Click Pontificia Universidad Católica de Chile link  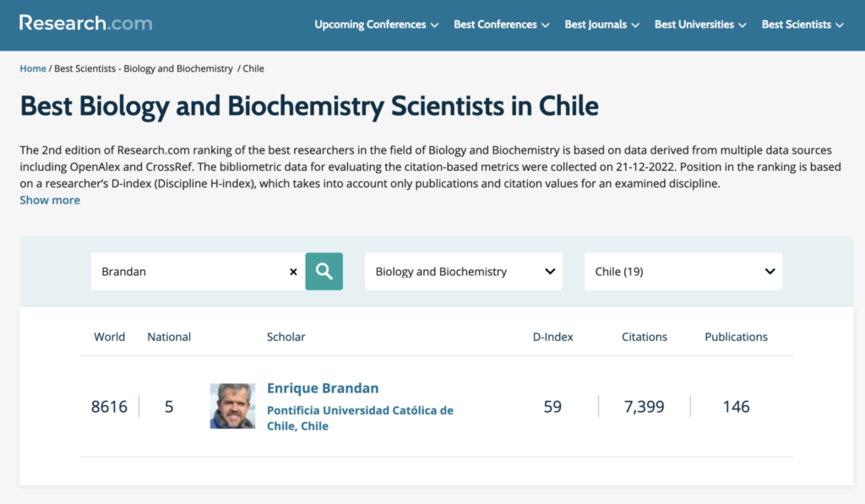[x=360, y=418]
